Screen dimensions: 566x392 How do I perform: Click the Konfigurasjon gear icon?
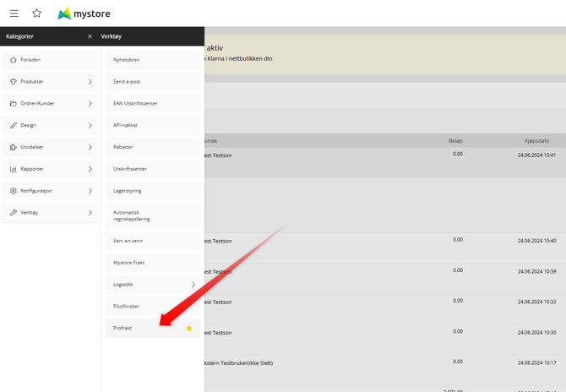tap(14, 191)
